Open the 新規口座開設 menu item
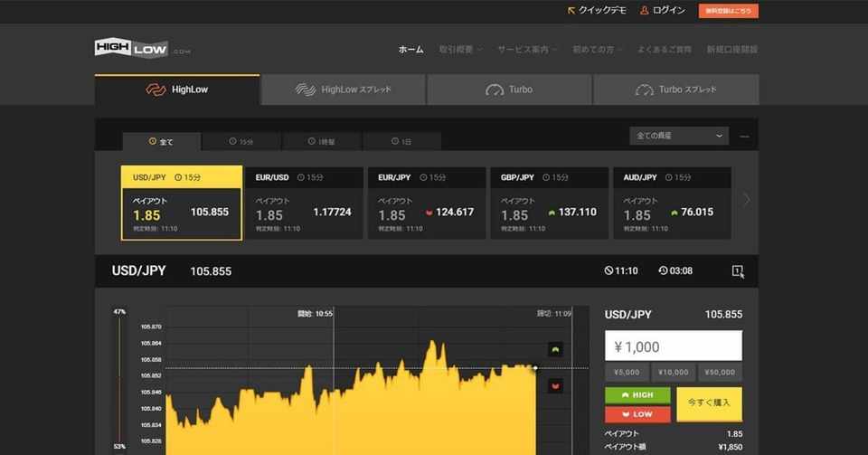The width and height of the screenshot is (868, 455). coord(731,49)
